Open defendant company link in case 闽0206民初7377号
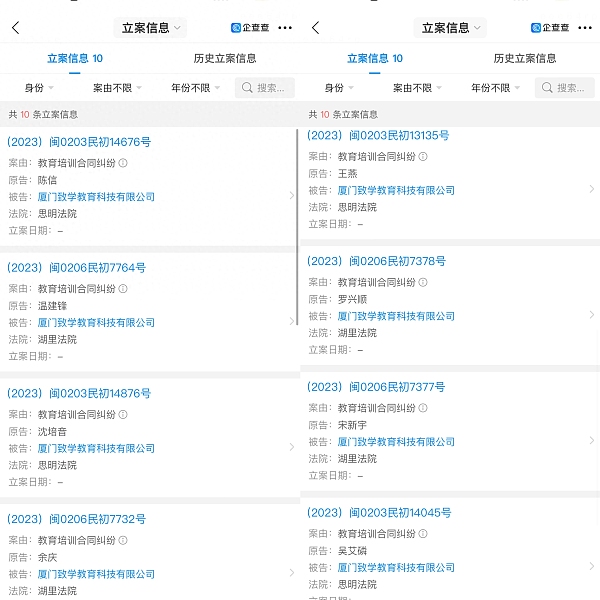Screen dimensions: 600x600 (x=396, y=442)
